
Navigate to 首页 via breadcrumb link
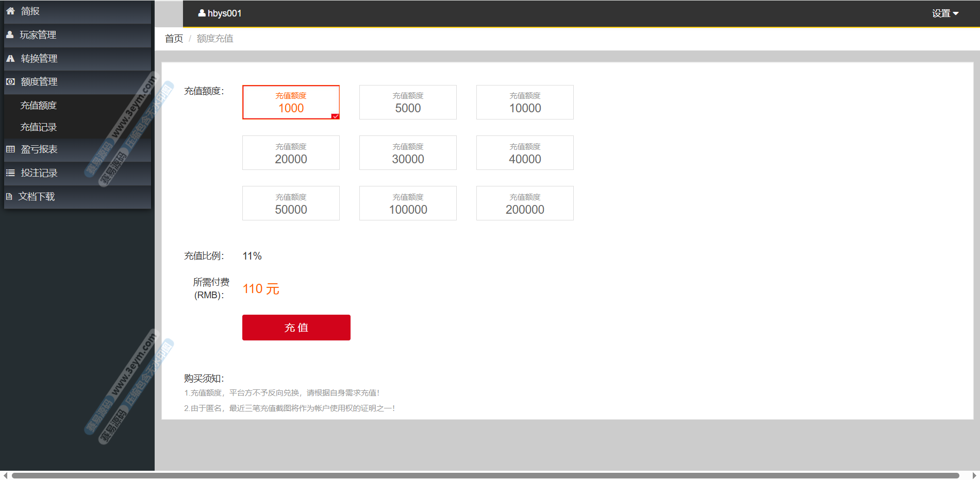[x=174, y=39]
